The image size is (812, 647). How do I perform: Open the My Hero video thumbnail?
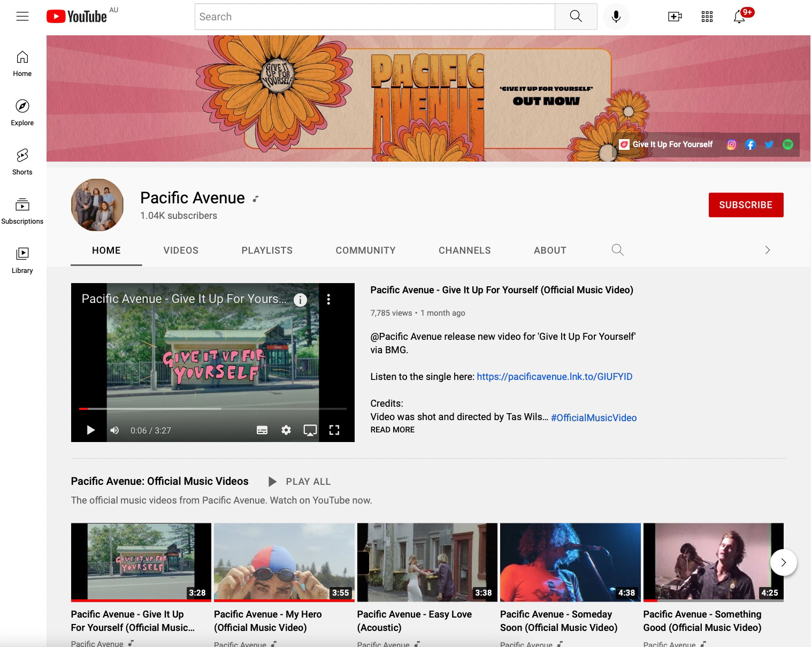click(284, 562)
